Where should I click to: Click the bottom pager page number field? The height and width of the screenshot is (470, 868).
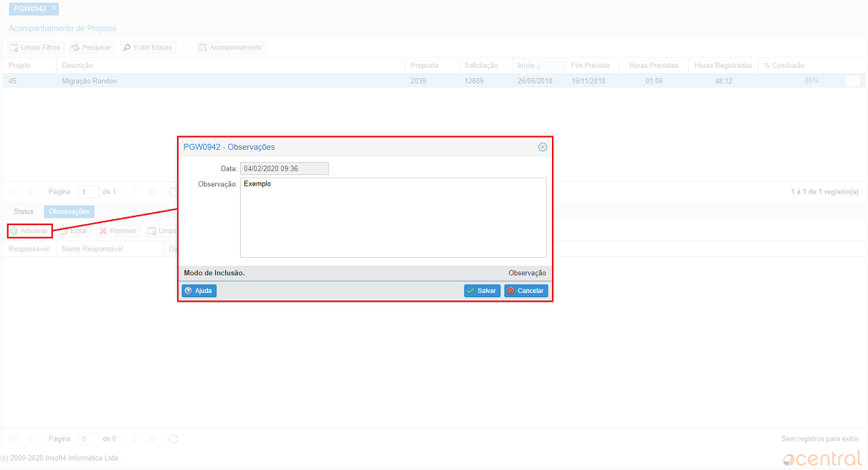pos(89,439)
